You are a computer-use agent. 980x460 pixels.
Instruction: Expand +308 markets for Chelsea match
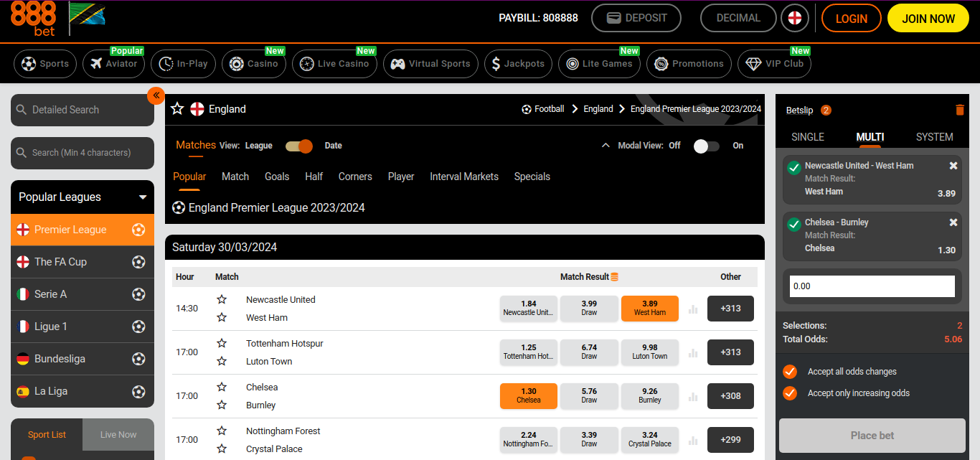(730, 396)
